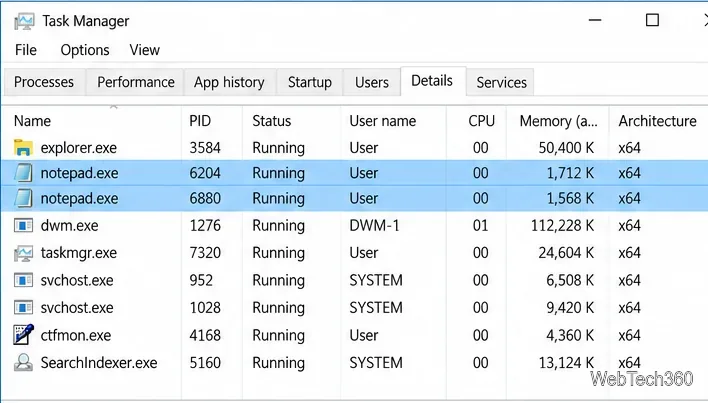
Task: Click PID value 7320
Action: click(x=205, y=253)
